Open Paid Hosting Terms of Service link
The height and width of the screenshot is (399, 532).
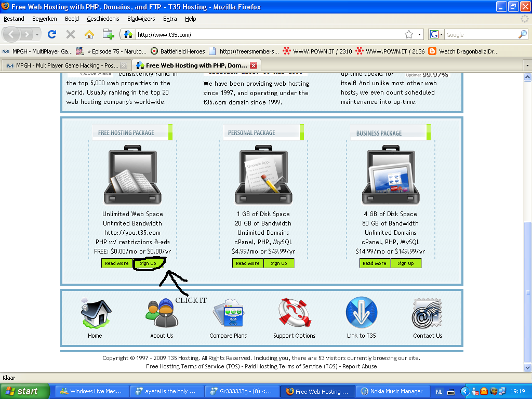click(291, 366)
